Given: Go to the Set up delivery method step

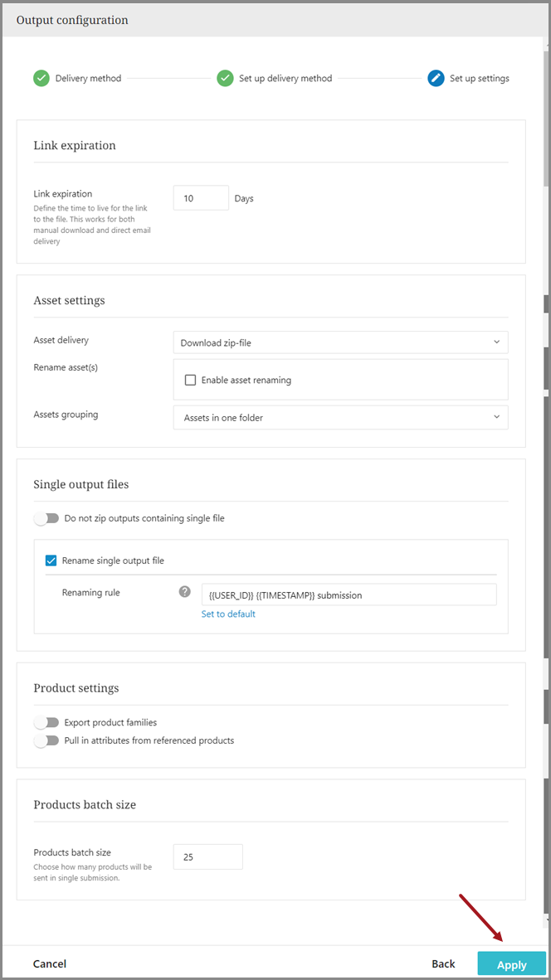Looking at the screenshot, I should click(285, 79).
